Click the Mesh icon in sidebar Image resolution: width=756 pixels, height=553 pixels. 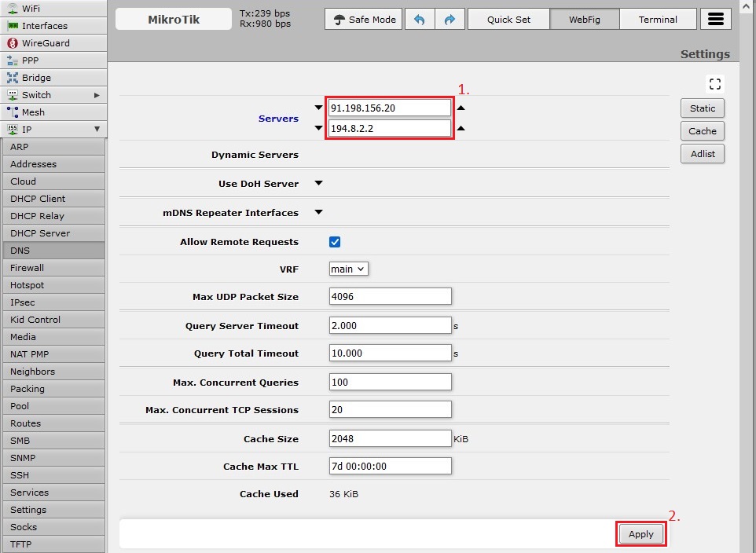13,112
